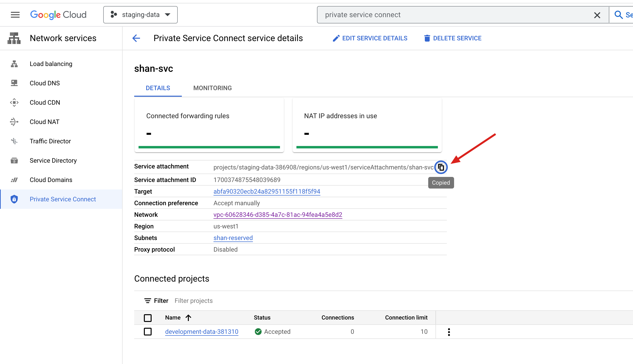Viewport: 633px width, 364px height.
Task: Click the Cloud Domains sidebar icon
Action: point(14,180)
